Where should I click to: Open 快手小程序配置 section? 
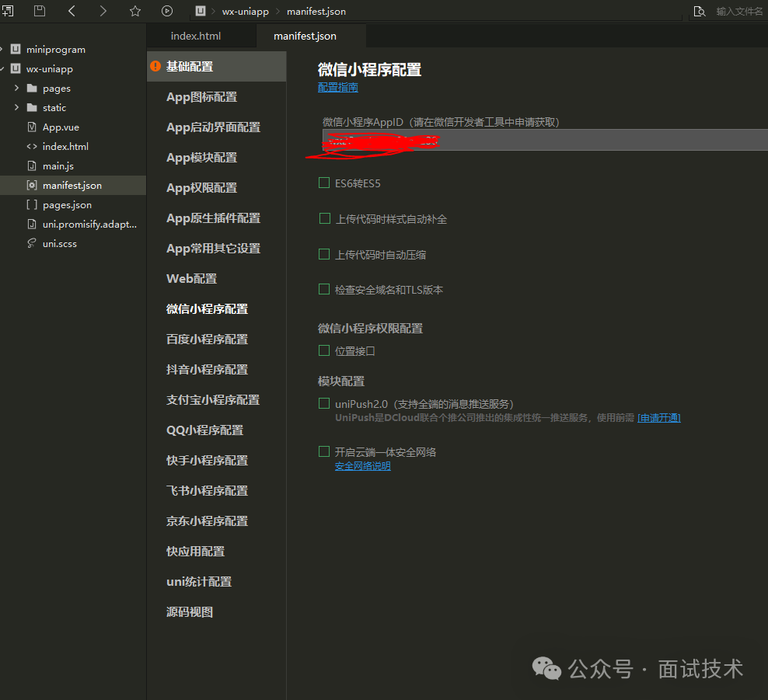coord(208,461)
